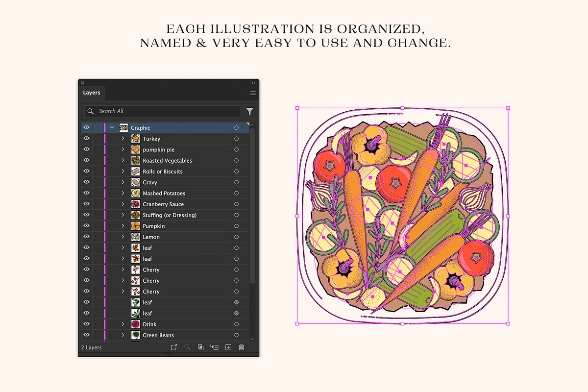Expand the pumpkin pie group
Image resolution: width=588 pixels, height=392 pixels.
click(x=123, y=149)
